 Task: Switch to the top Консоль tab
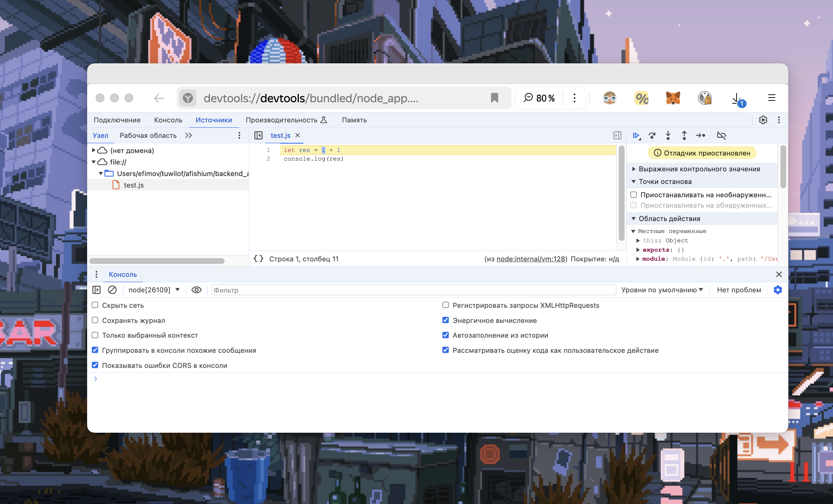click(x=168, y=120)
